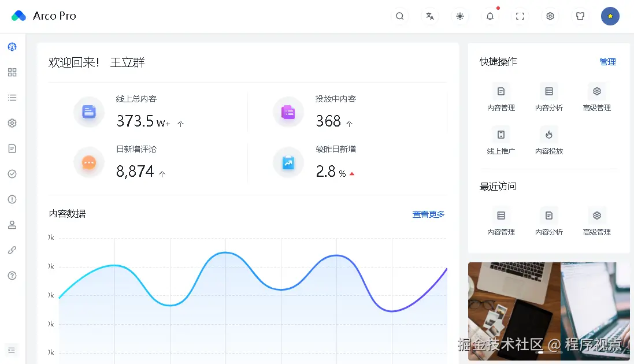
Task: Click the 内容数据 heading
Action: click(x=67, y=214)
